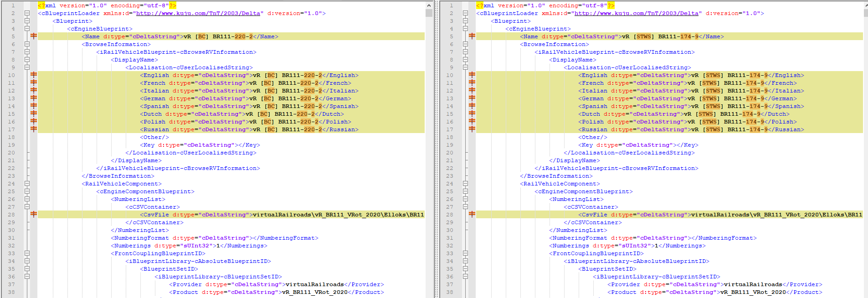Click the change marker on line 16, left pane
Screen dimensions: 868x298
[34, 121]
